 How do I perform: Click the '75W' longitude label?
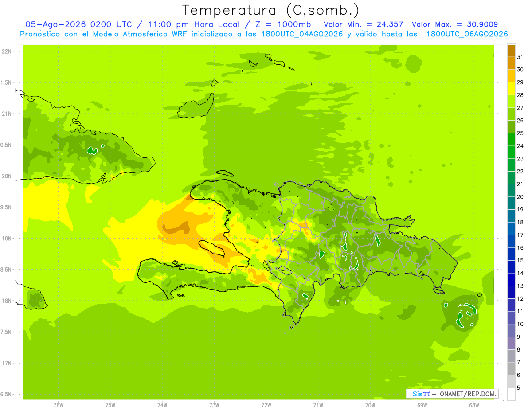pos(110,405)
